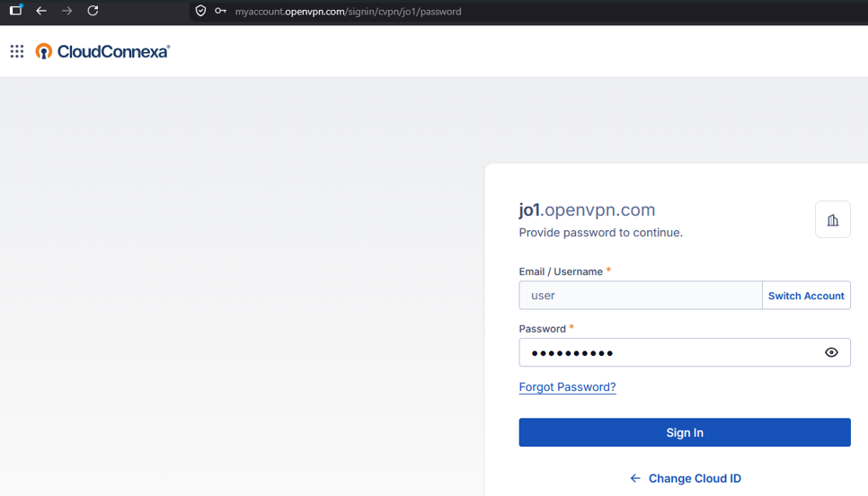Show the password with the eye icon
The height and width of the screenshot is (496, 868).
coord(831,352)
